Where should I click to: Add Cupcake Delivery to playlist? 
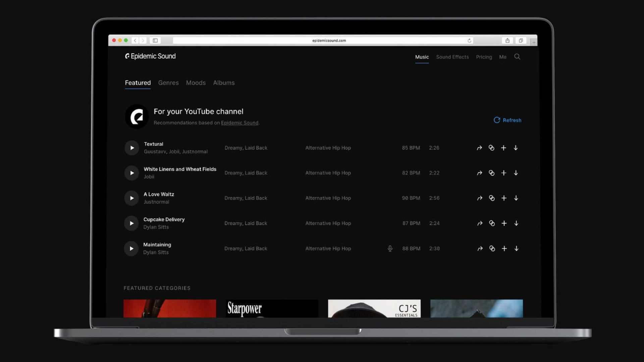coord(504,223)
